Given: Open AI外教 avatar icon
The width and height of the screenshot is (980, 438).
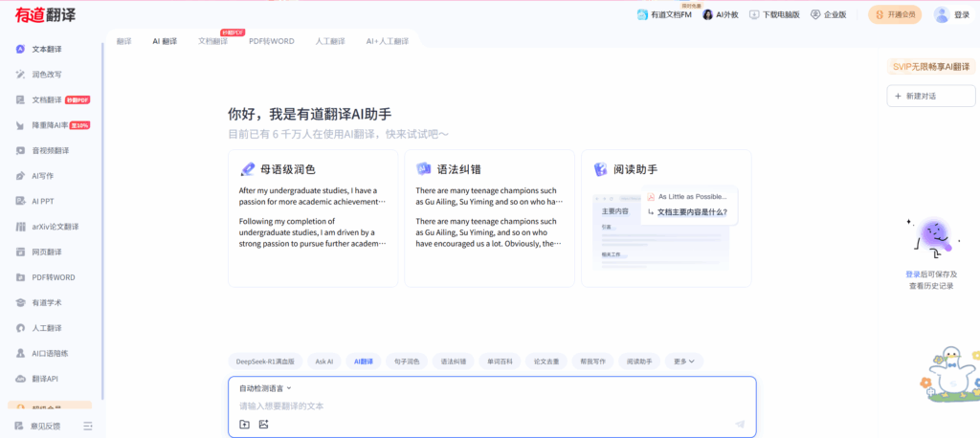Looking at the screenshot, I should 707,14.
